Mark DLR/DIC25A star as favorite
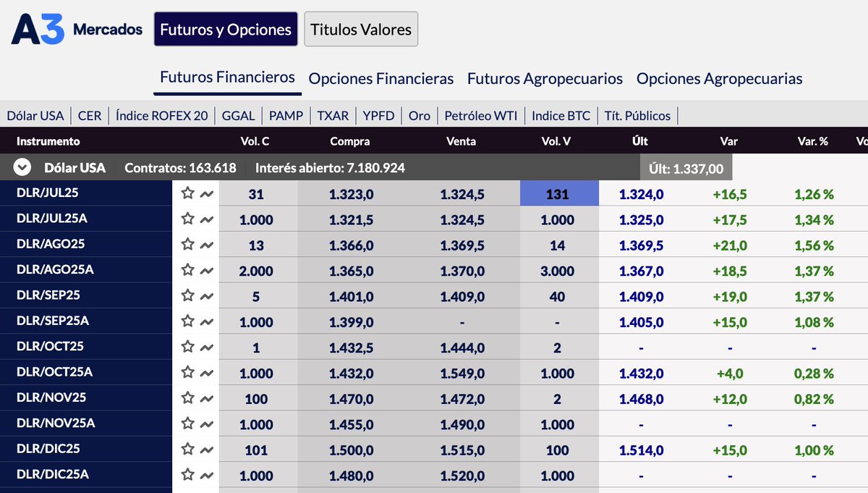Image resolution: width=868 pixels, height=493 pixels. coord(188,474)
